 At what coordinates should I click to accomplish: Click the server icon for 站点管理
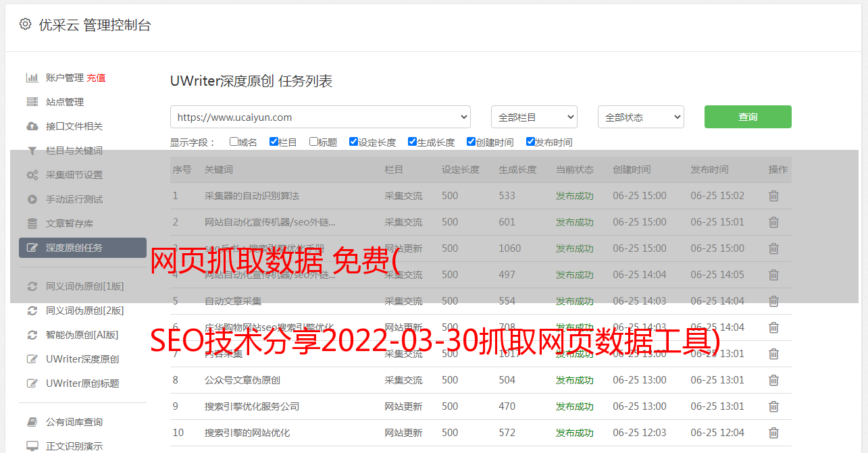pos(32,102)
